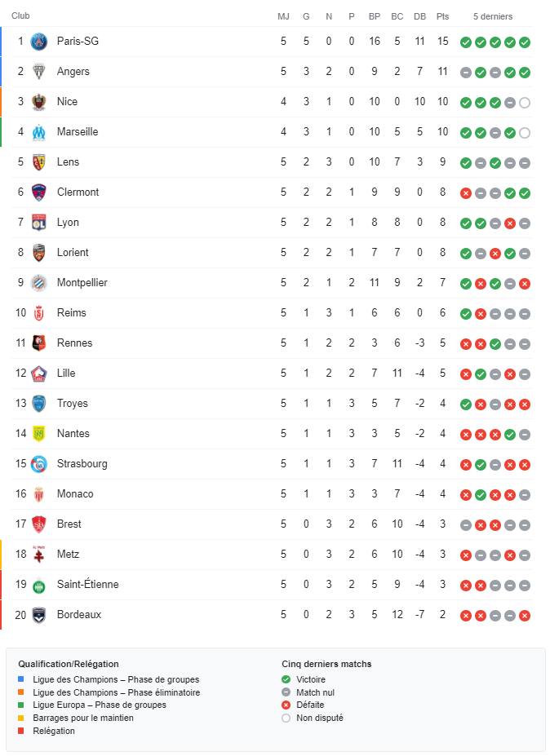Select the Nice team crest
This screenshot has width=550, height=756.
(39, 102)
